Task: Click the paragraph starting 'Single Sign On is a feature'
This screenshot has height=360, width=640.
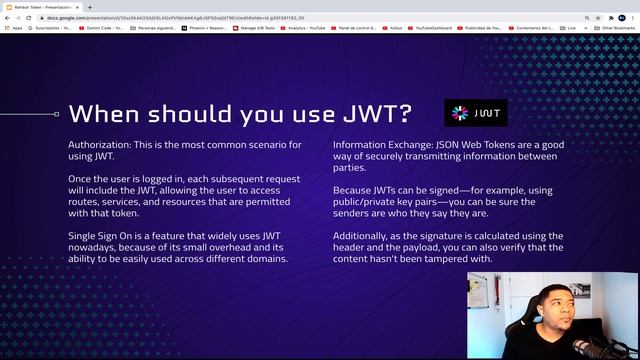Action: pyautogui.click(x=178, y=247)
